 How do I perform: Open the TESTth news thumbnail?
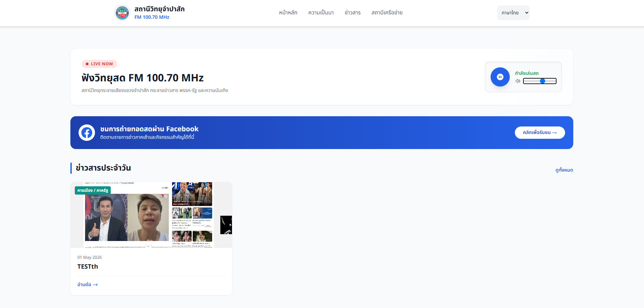pyautogui.click(x=151, y=215)
